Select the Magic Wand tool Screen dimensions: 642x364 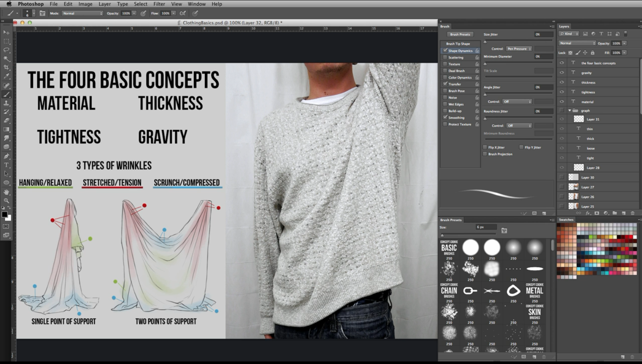pos(6,58)
